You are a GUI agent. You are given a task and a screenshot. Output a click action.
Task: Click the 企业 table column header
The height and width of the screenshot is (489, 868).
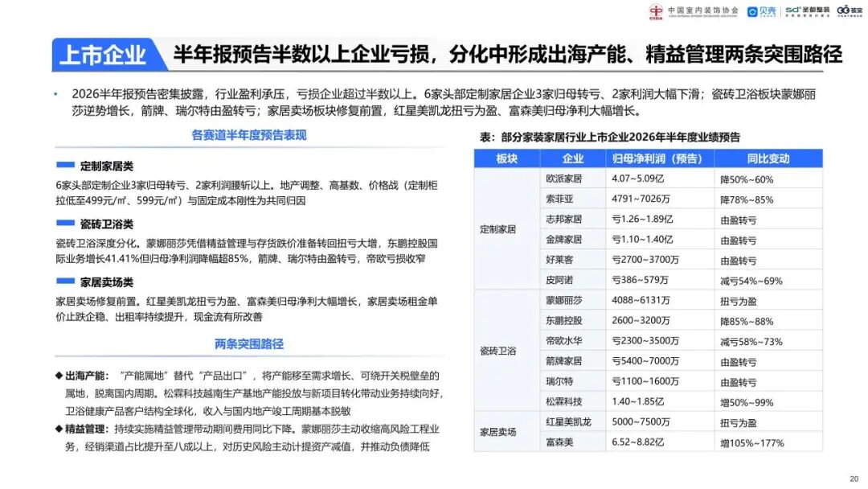572,159
